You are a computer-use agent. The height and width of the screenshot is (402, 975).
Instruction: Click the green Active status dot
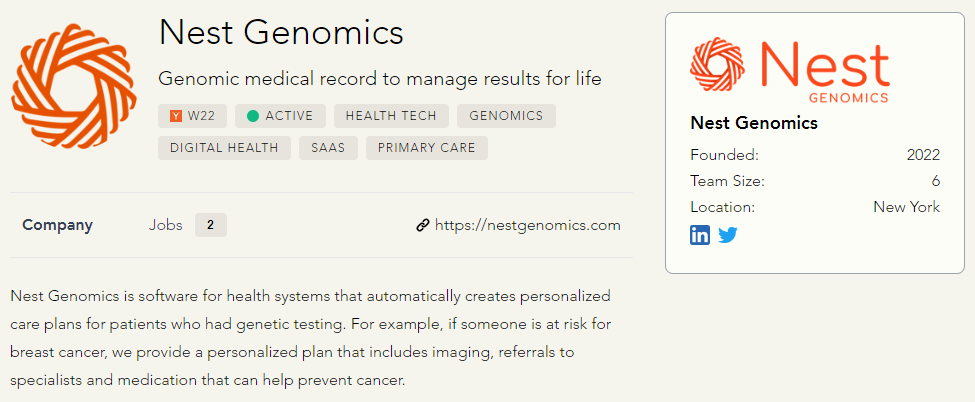(253, 116)
